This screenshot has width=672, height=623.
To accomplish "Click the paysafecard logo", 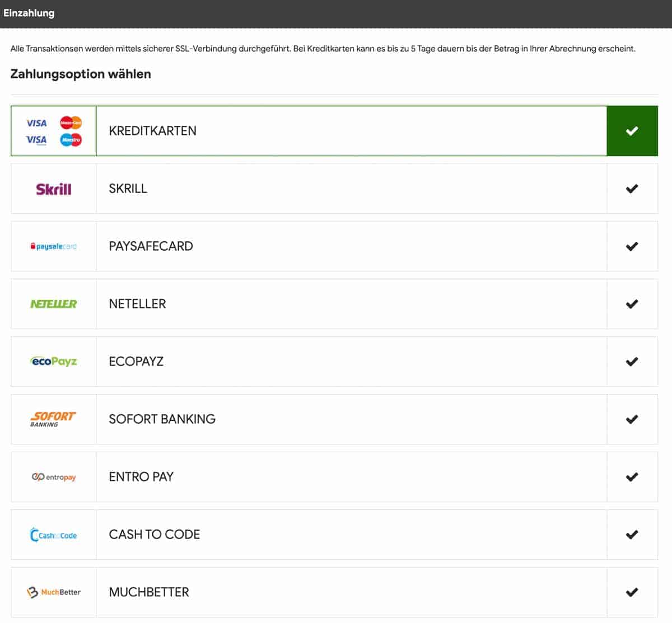I will coord(54,246).
